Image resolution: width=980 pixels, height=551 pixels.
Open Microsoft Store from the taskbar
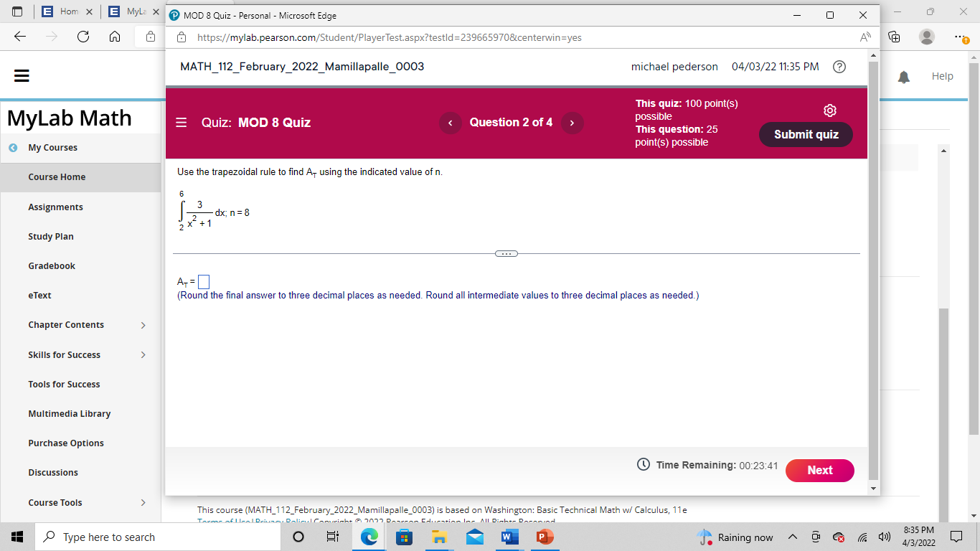[x=405, y=537]
